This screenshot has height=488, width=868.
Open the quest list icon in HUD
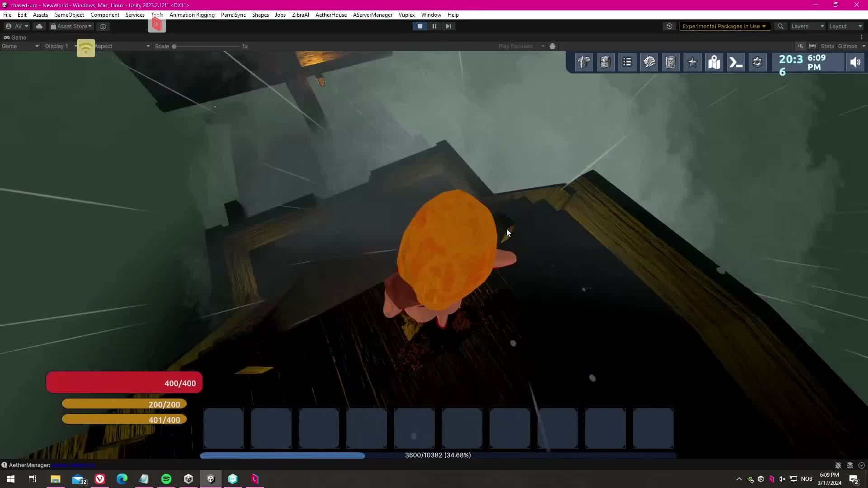click(x=627, y=62)
